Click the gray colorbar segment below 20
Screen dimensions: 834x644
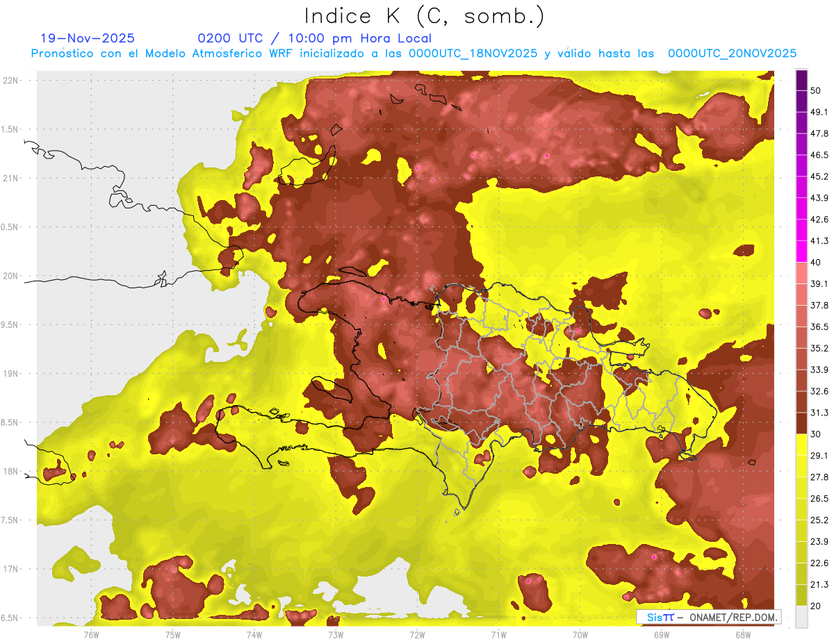pos(801,616)
